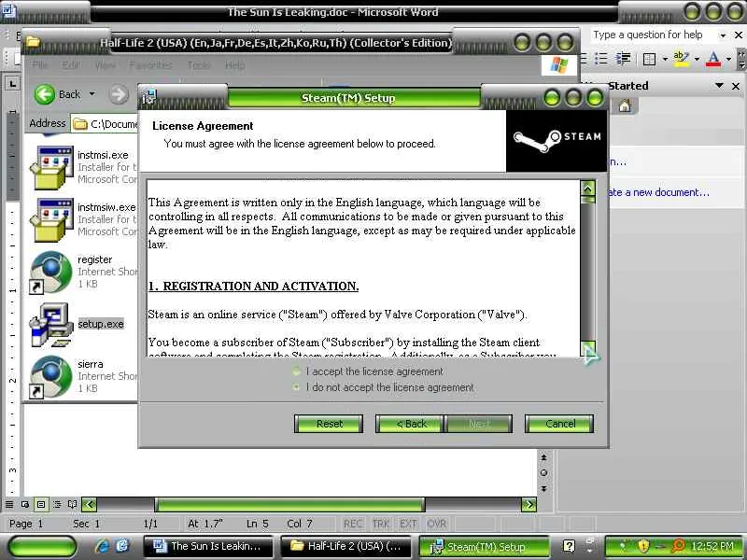Viewport: 747px width, 560px height.
Task: Click Word's red font color icon
Action: (713, 59)
